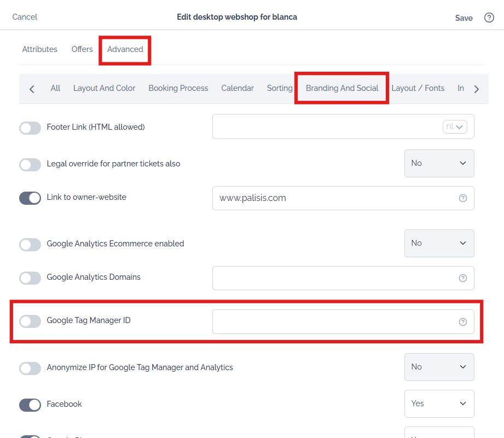Open the help icon next to Save
Viewport: 504px width, 438px height.
489,18
